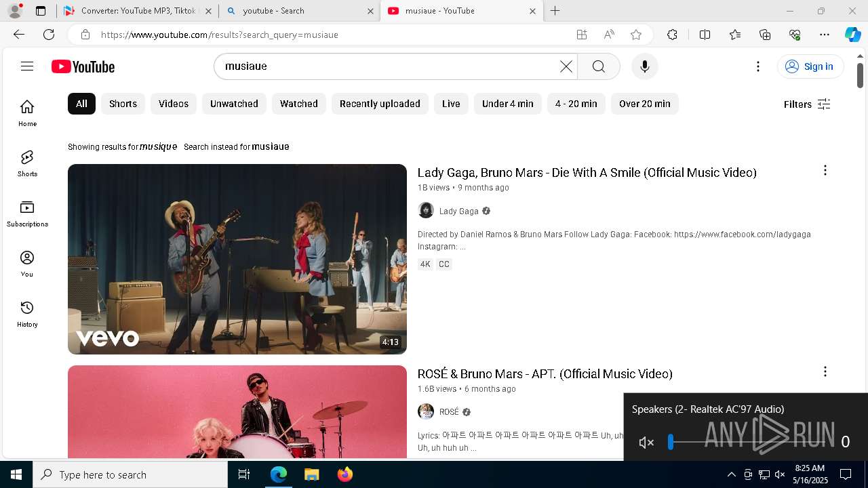Open the Favorites list
The height and width of the screenshot is (488, 868).
click(x=735, y=35)
